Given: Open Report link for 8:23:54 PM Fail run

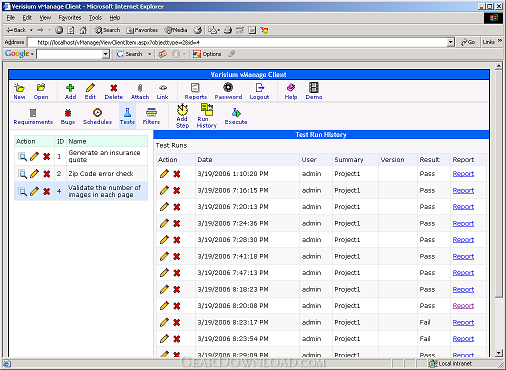Looking at the screenshot, I should click(463, 339).
